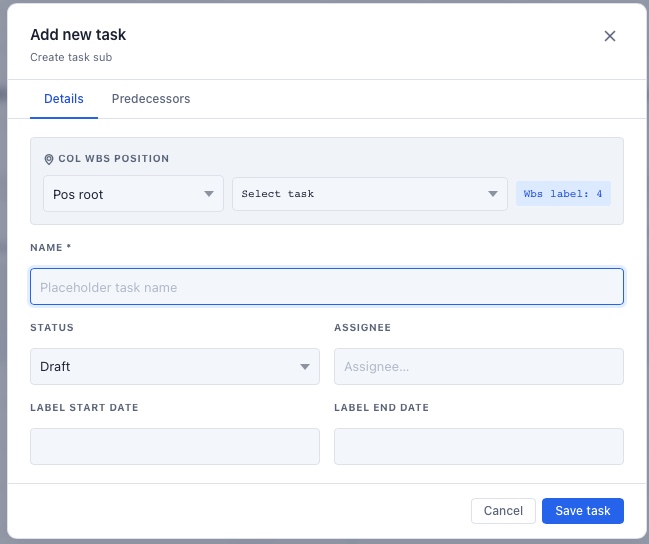Screen dimensions: 649x544
Task: Click the Save task button
Action: click(x=582, y=511)
